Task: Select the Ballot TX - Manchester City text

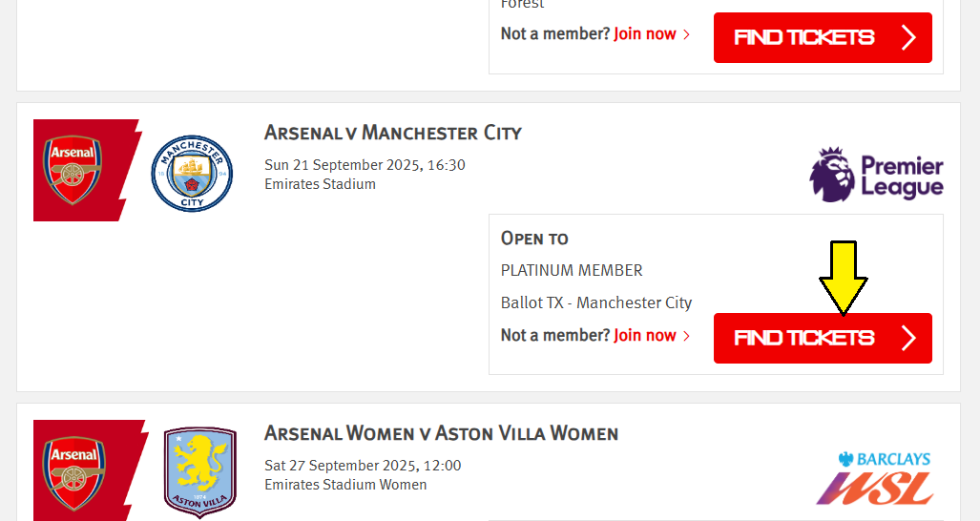Action: pos(596,303)
